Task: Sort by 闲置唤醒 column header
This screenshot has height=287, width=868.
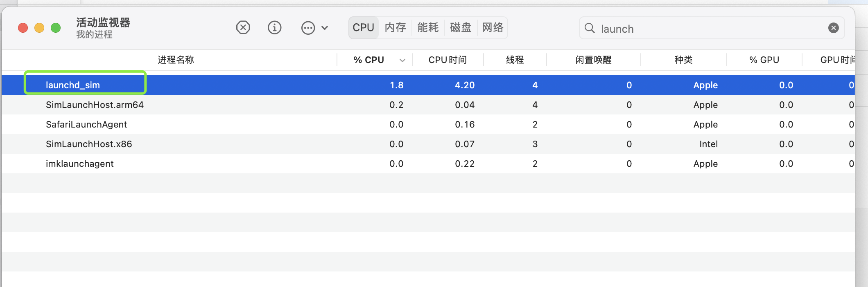Action: coord(593,60)
